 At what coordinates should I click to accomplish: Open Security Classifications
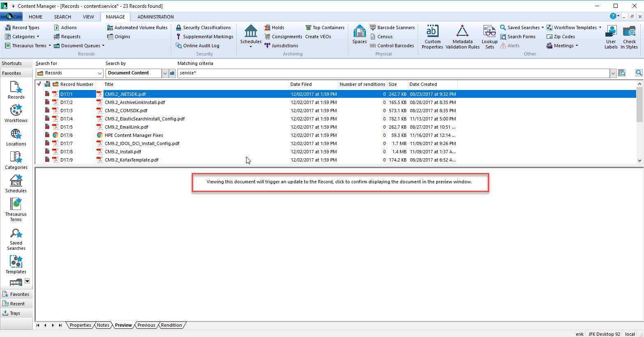click(x=203, y=28)
